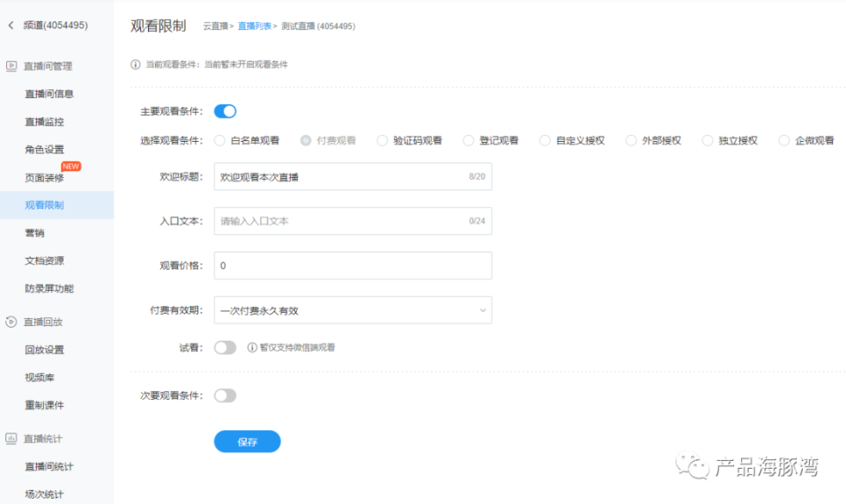Screen dimensions: 846x504
Task: Toggle the 主要观看条件 switch
Action: (225, 111)
